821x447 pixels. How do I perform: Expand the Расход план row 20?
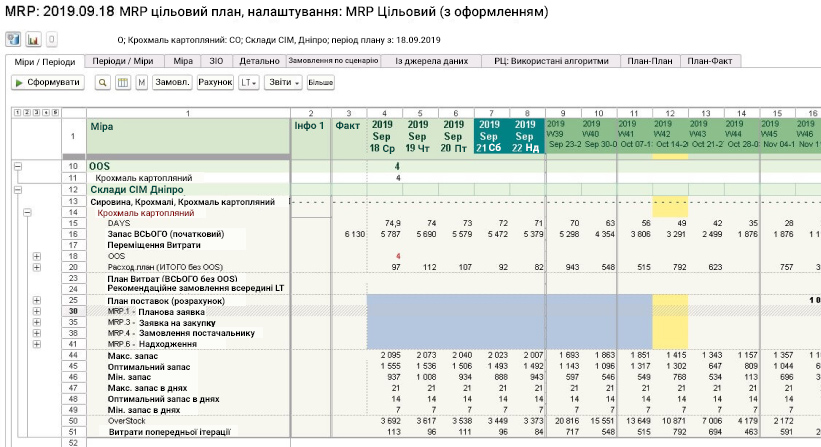37,267
